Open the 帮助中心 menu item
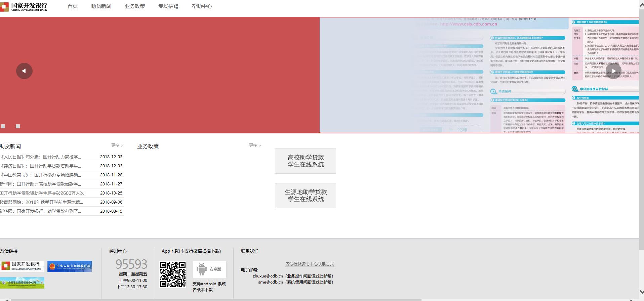Screen dimensions: 644x301 coord(202,6)
